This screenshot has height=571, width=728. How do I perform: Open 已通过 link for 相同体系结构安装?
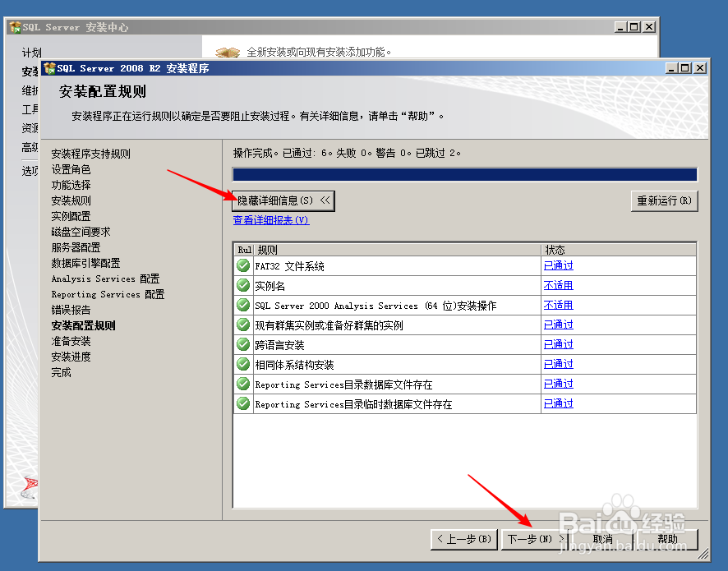(559, 364)
